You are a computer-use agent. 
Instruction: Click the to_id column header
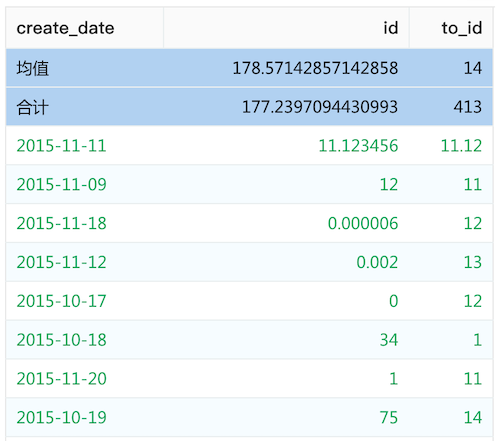click(462, 28)
